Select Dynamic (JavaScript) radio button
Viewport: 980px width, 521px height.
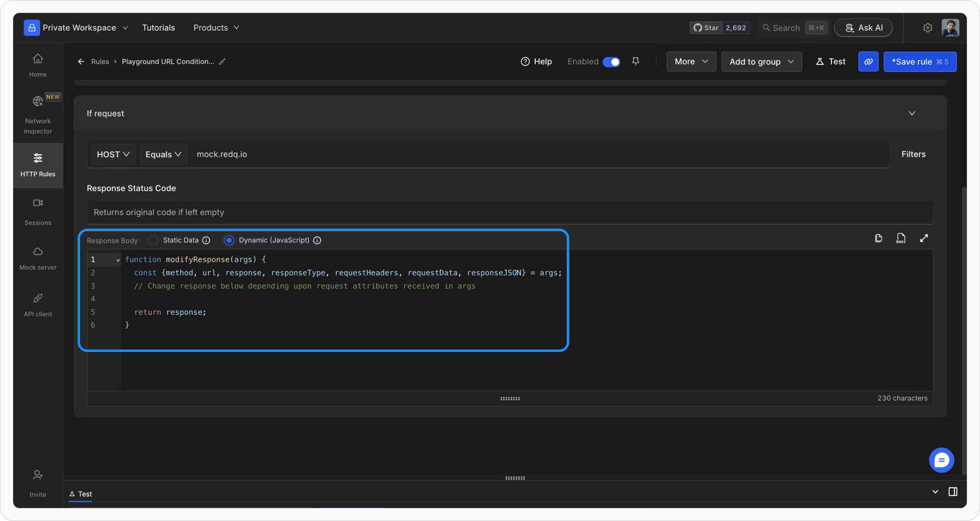click(229, 240)
